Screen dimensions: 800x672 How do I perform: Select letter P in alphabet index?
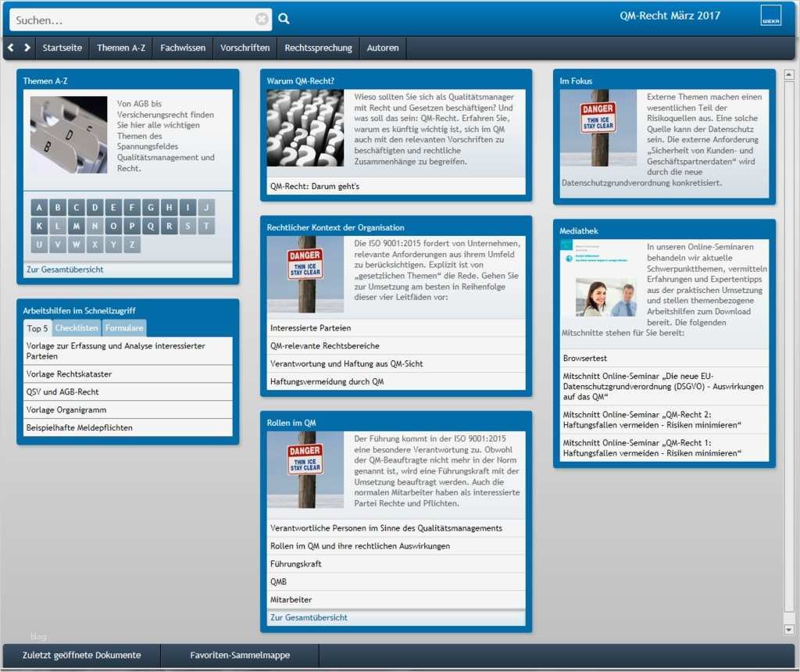point(132,226)
